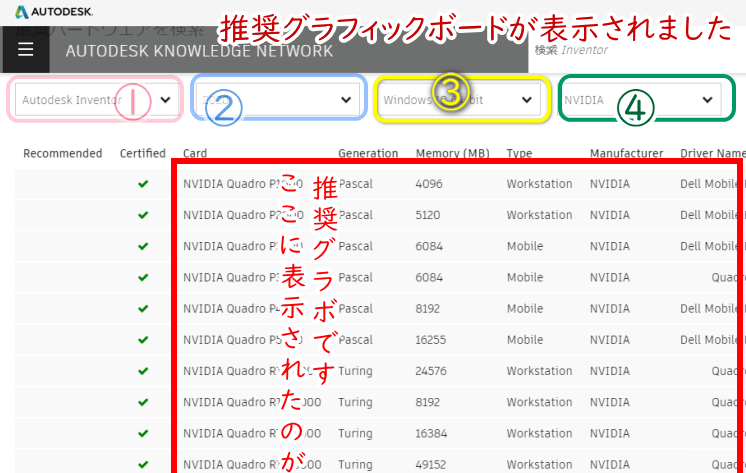Viewport: 746px width, 473px height.
Task: Click the certified checkmark in the 49152 row
Action: [x=143, y=464]
